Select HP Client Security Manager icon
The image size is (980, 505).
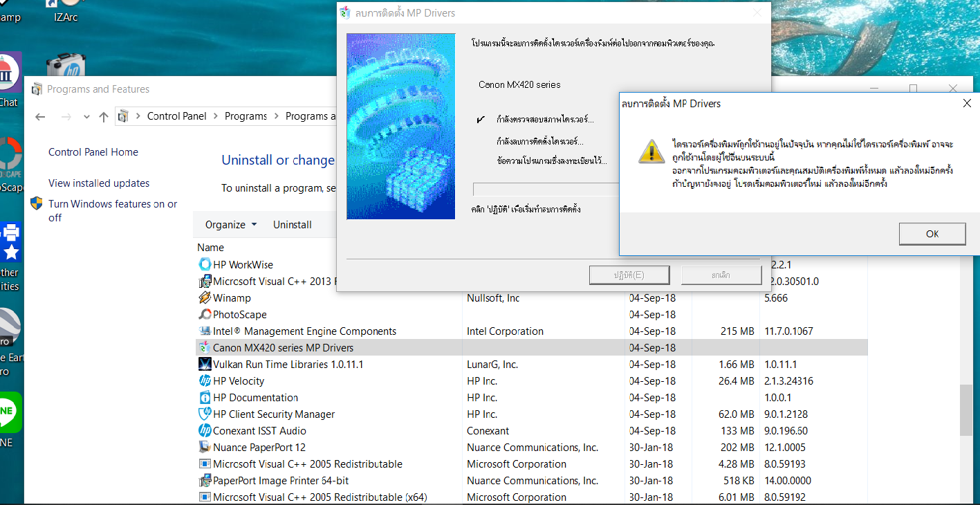(205, 414)
